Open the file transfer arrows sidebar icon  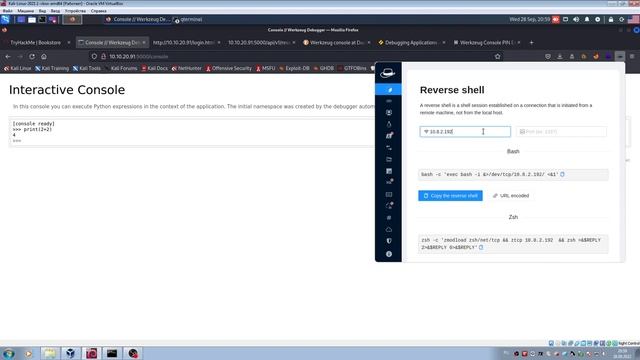(x=389, y=147)
